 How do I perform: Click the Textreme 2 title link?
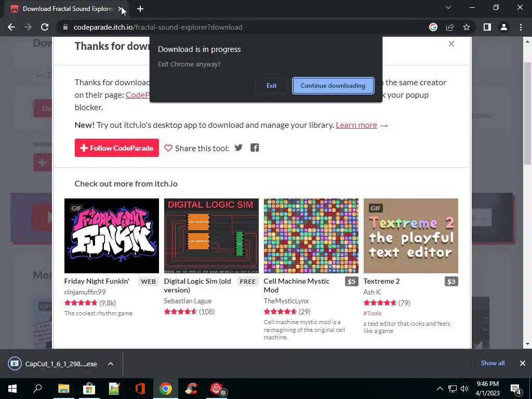click(381, 281)
